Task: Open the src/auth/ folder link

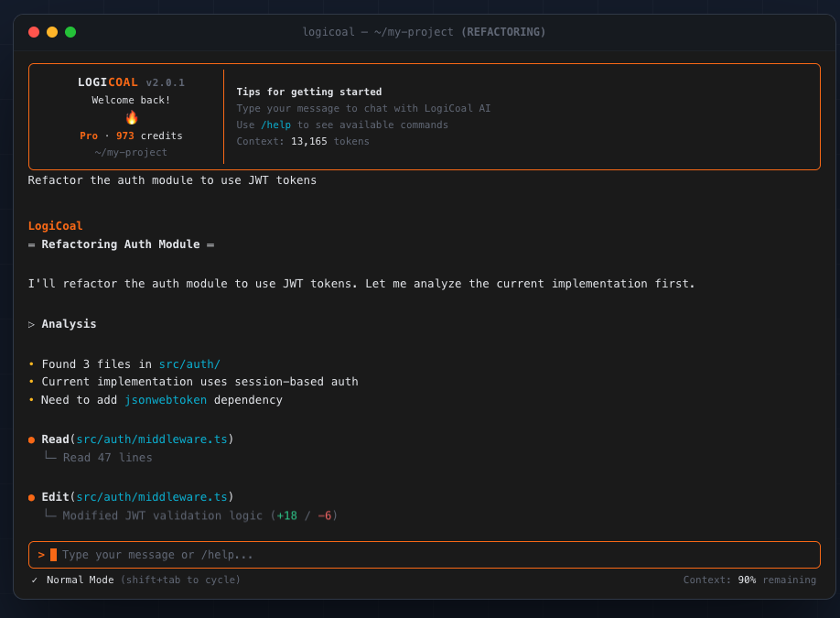Action: click(x=189, y=364)
